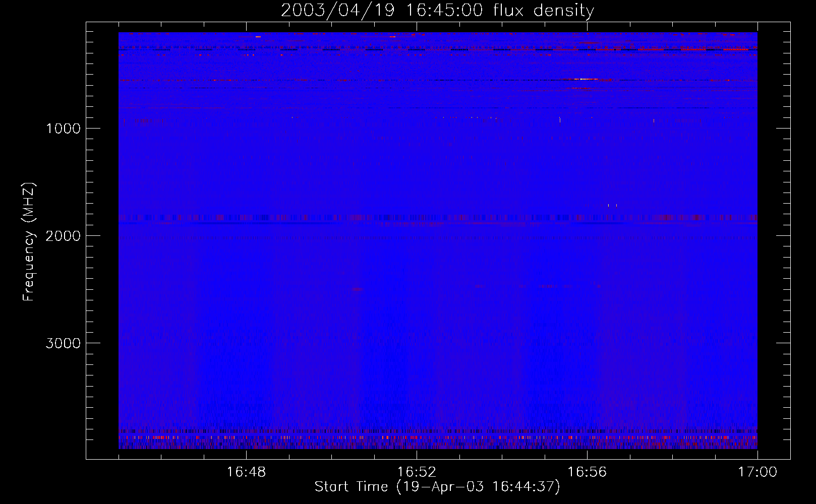
Task: Click the two small orange dots below 2000 MHz
Action: 612,205
